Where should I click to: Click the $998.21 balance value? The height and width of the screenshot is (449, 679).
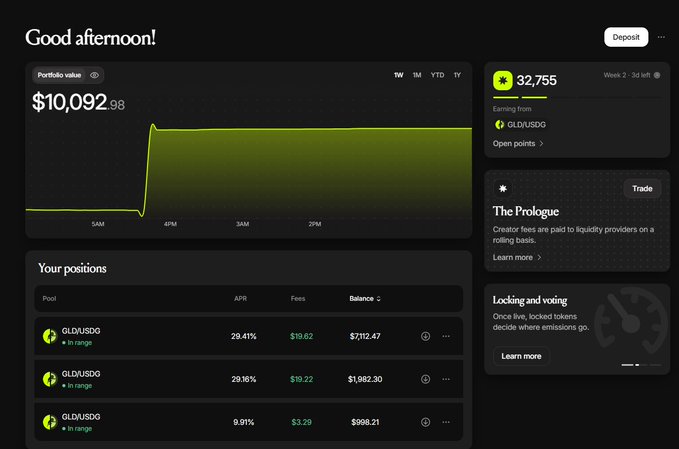tap(365, 422)
